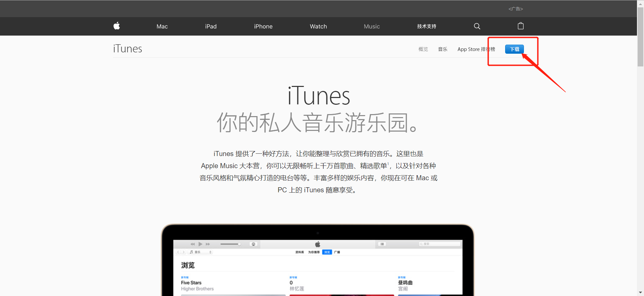Click list view icon in iTunes mockup
Screen dimensions: 644x296
point(382,244)
